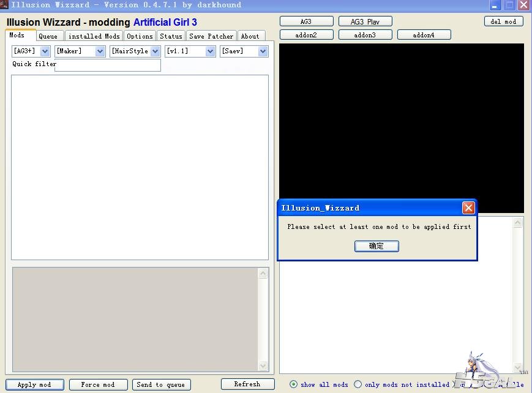This screenshot has height=393, width=532.
Task: Click the del mod button
Action: tap(503, 21)
